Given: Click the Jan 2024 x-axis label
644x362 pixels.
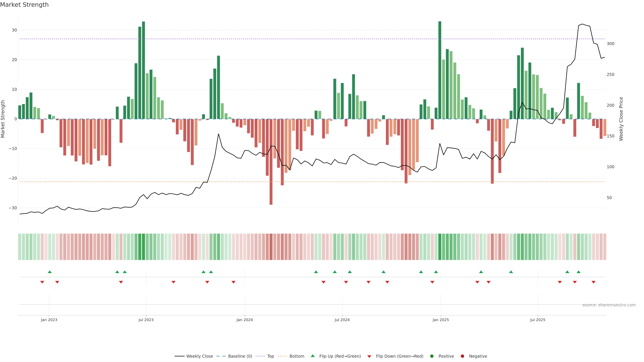Looking at the screenshot, I should pyautogui.click(x=245, y=320).
